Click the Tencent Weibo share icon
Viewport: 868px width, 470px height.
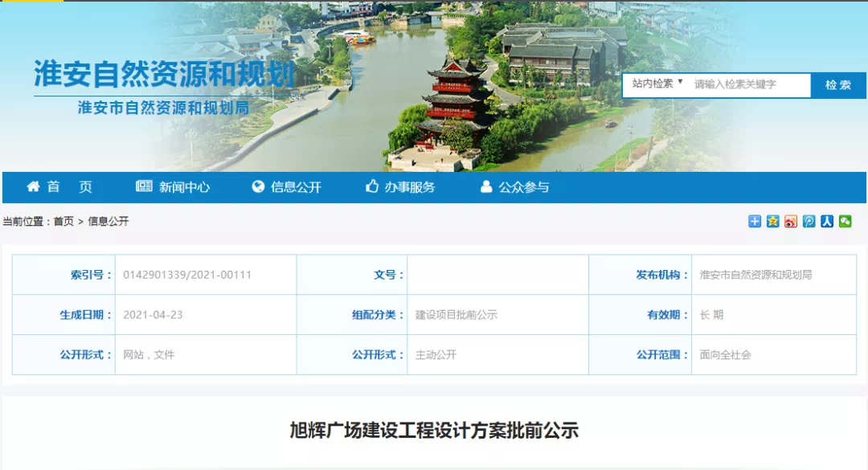pyautogui.click(x=809, y=222)
